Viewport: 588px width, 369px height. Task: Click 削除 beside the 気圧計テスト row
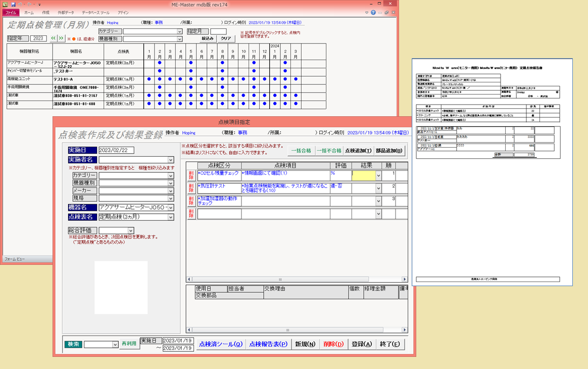[191, 188]
